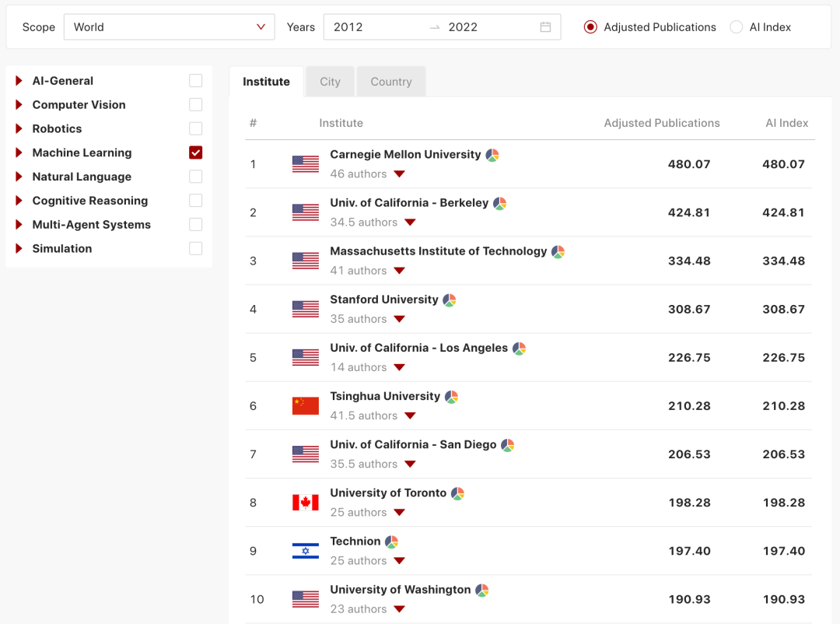Click the University of Toronto pie chart icon
This screenshot has width=840, height=624.
(458, 493)
